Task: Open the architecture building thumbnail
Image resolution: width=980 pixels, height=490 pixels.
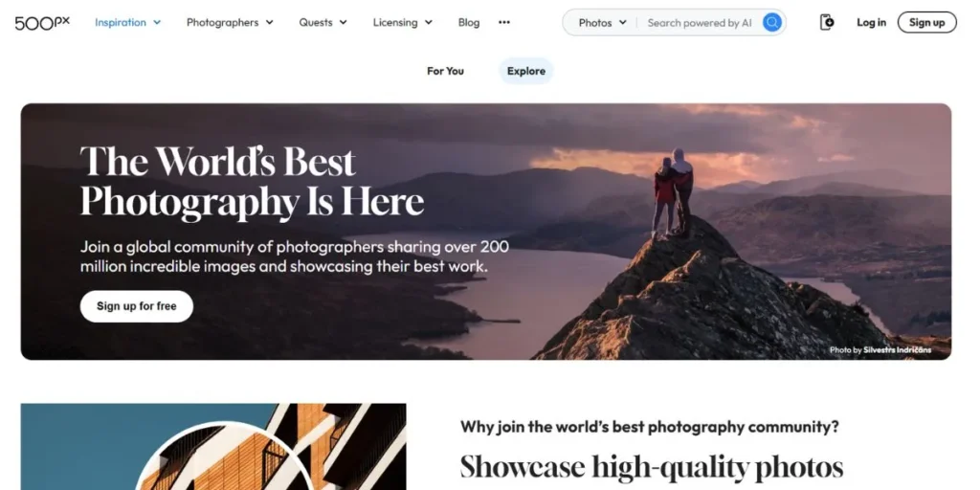Action: point(213,446)
